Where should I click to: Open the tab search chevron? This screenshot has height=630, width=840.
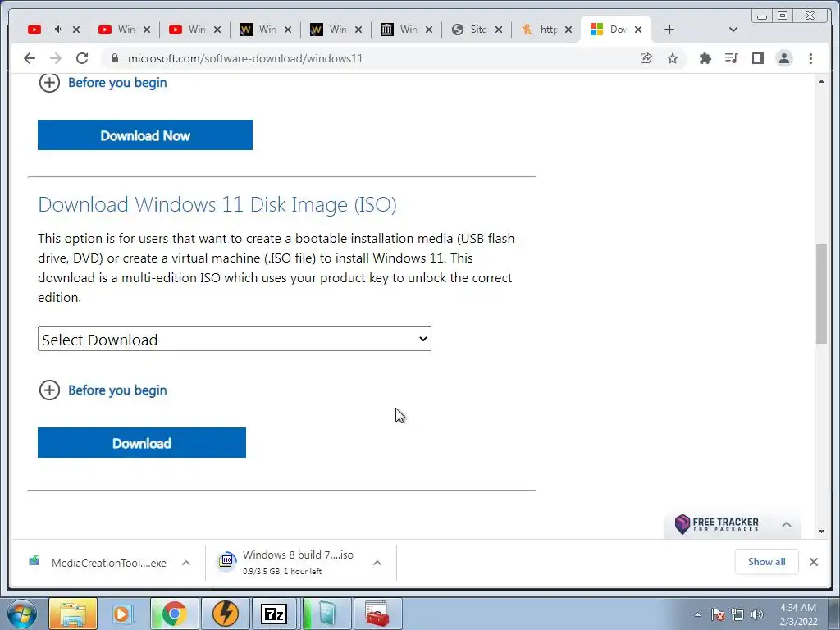coord(733,30)
